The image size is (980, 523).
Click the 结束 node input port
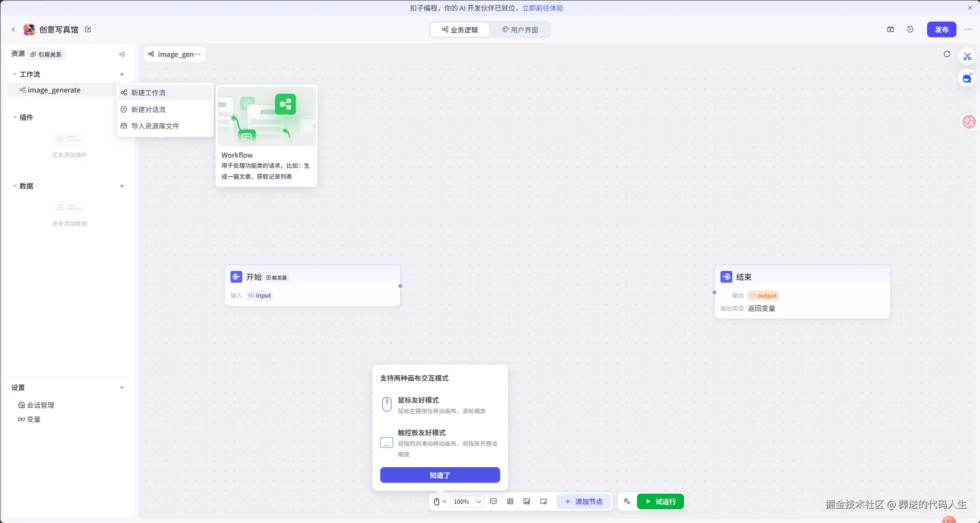click(714, 292)
